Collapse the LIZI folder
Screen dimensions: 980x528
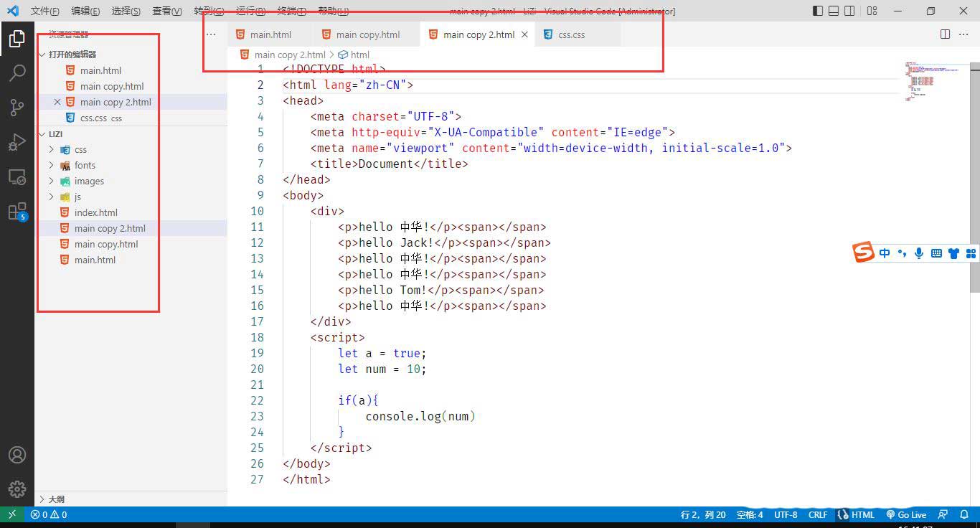click(x=41, y=133)
